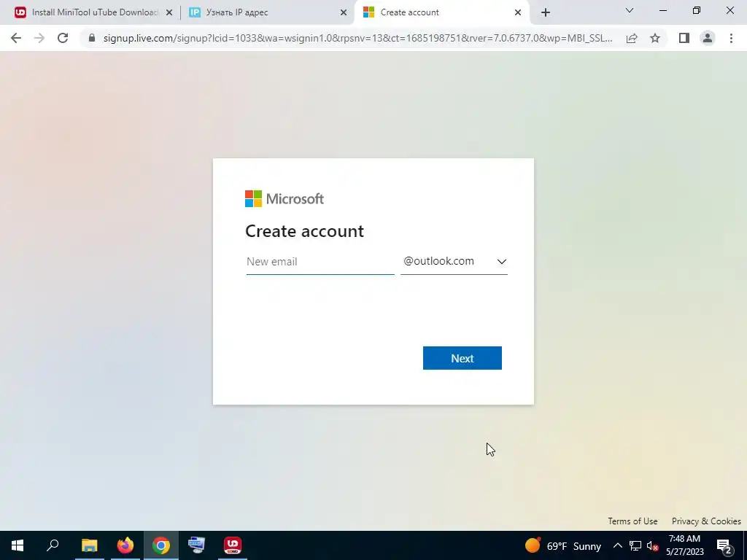Open Chrome three-dot menu
The image size is (747, 560).
coord(731,38)
